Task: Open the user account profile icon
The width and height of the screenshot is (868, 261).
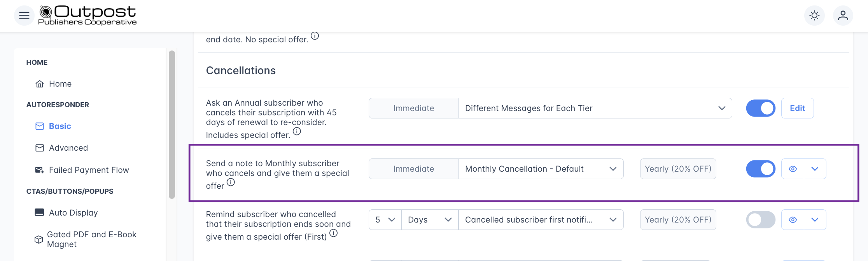Action: coord(843,16)
